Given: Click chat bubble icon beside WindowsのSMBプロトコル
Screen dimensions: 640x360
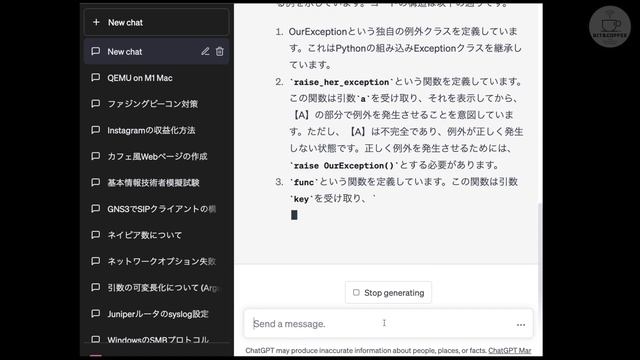Looking at the screenshot, I should point(96,339).
